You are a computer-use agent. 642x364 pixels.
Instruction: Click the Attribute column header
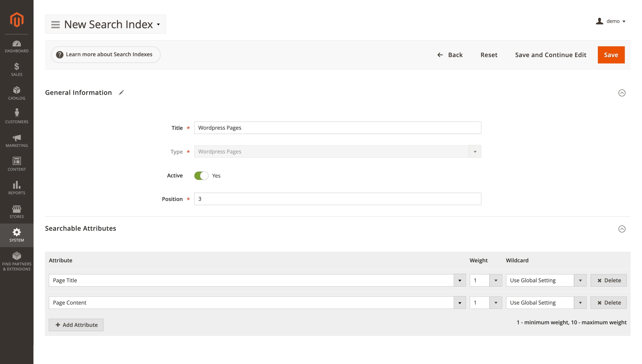point(60,260)
